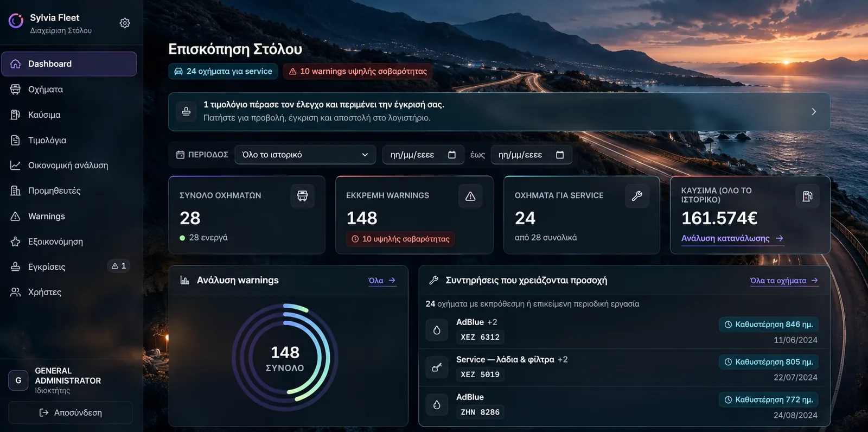Click the Οικονομική ανάλυση chart icon

[x=15, y=166]
